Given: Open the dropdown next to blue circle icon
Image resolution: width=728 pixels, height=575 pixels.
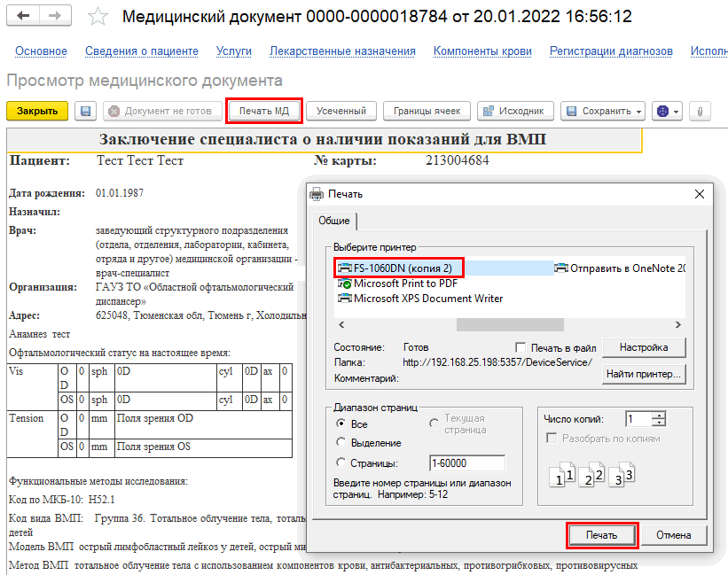Looking at the screenshot, I should 677,112.
